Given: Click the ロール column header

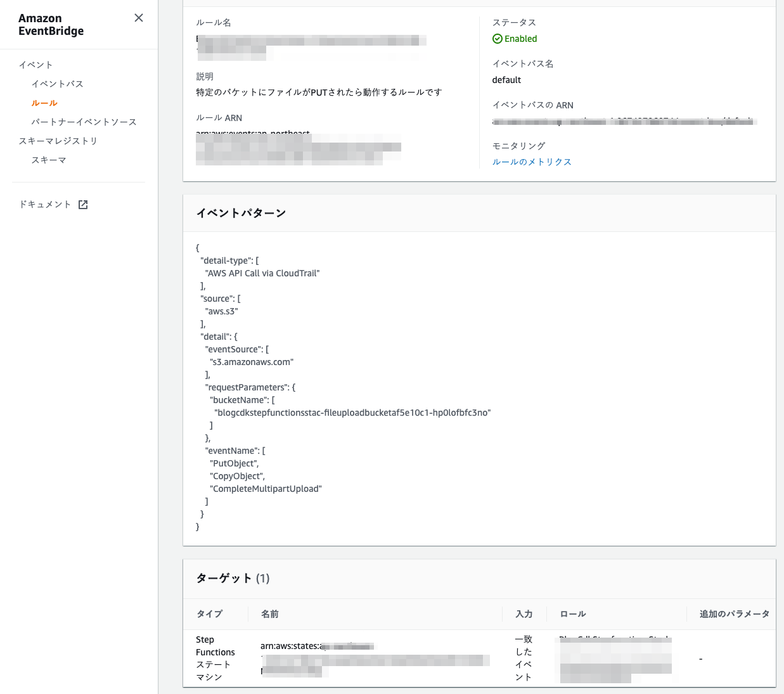Looking at the screenshot, I should (x=573, y=614).
